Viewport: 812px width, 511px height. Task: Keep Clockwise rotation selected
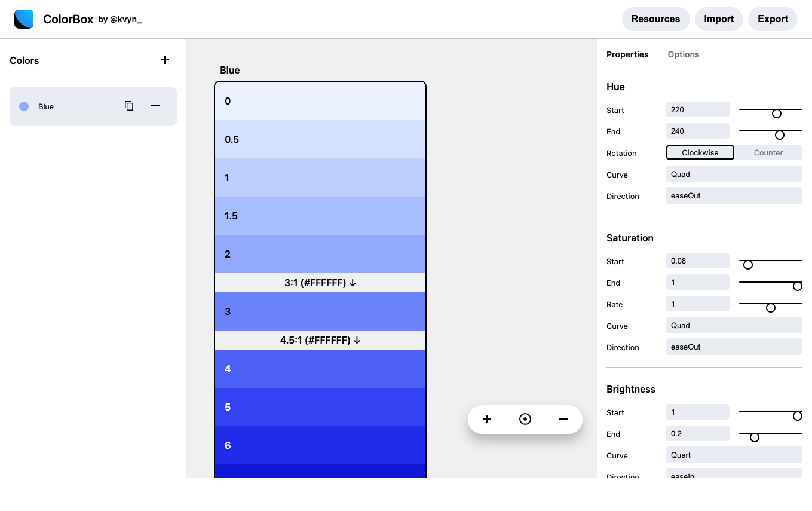coord(700,152)
